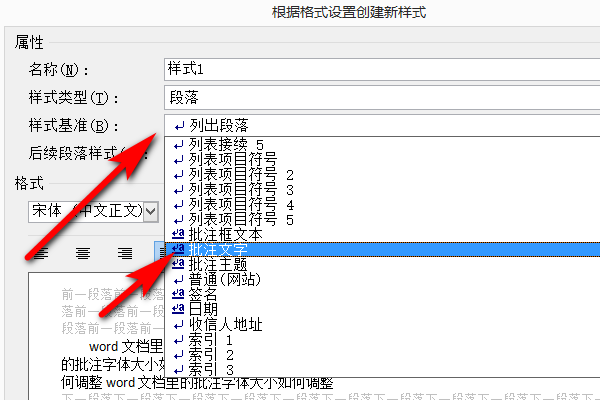600x400 pixels.
Task: Click the icon beside 批注框文本
Action: click(178, 234)
